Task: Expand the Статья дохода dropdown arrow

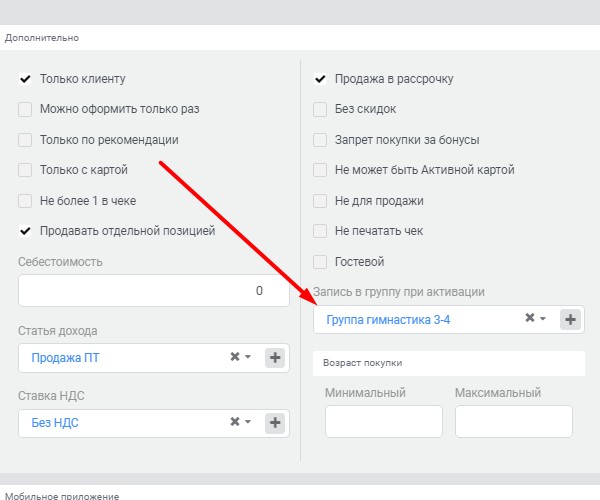Action: coord(248,357)
